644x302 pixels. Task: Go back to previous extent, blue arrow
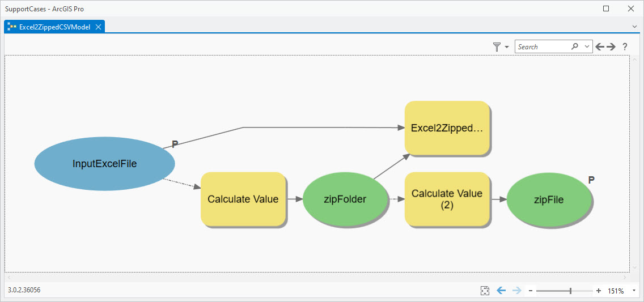pos(501,291)
